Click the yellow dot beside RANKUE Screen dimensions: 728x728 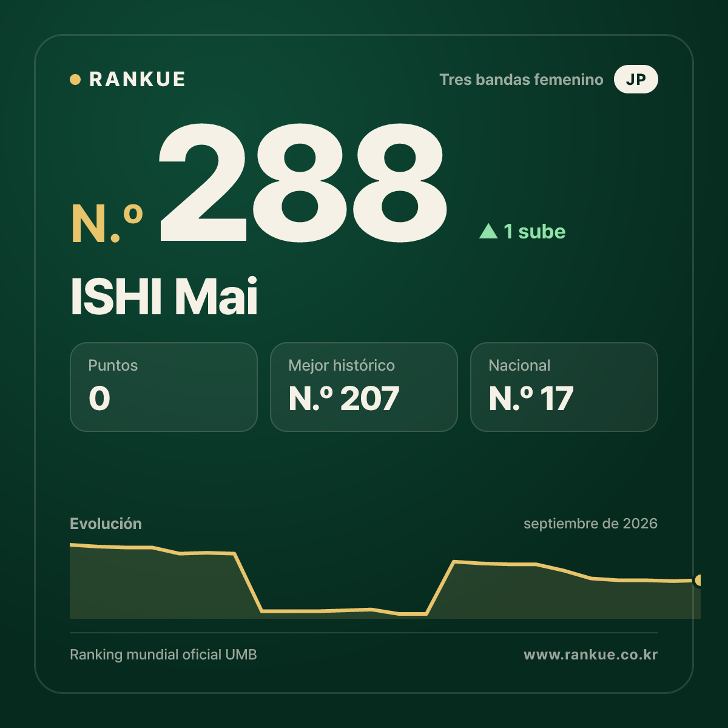click(x=75, y=79)
